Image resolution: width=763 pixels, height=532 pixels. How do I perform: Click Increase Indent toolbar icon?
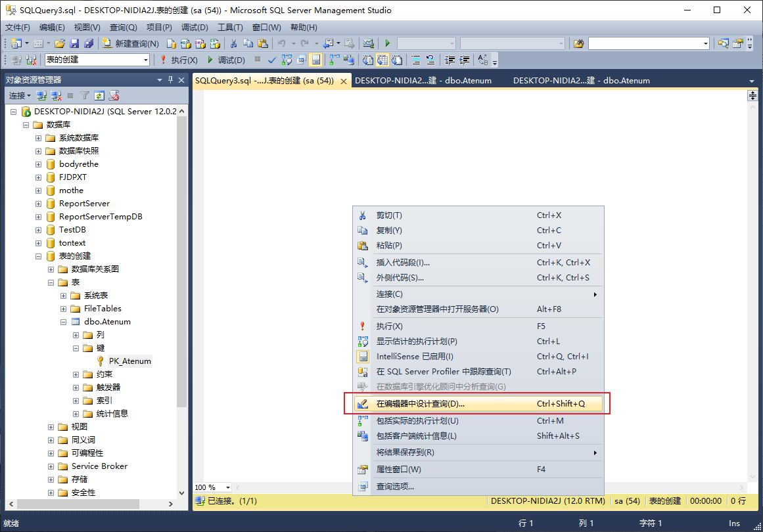click(x=465, y=60)
